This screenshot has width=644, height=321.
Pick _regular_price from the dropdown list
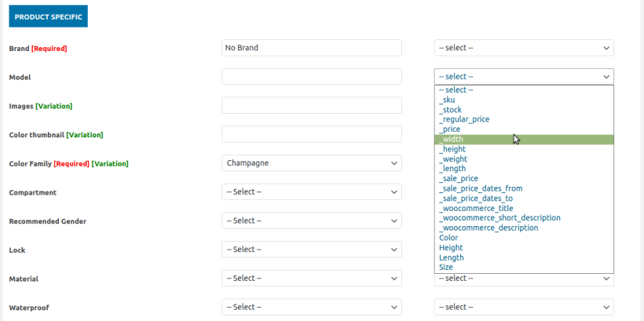pyautogui.click(x=464, y=119)
